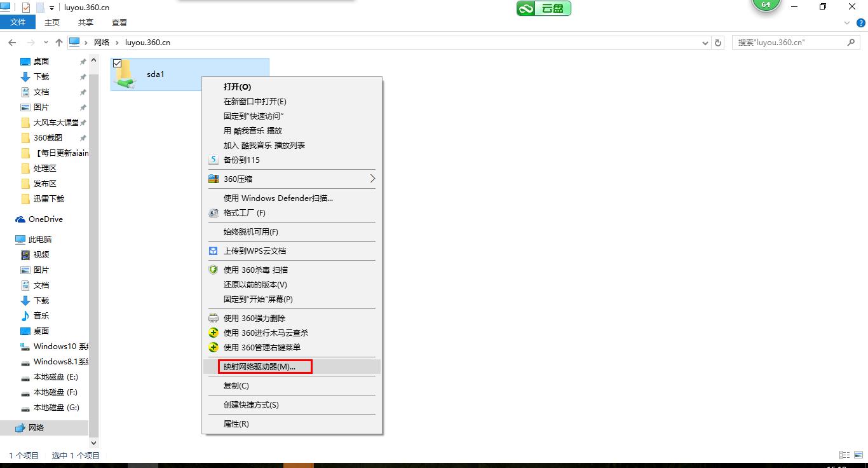Select 网络 in navigation pane

pyautogui.click(x=44, y=428)
